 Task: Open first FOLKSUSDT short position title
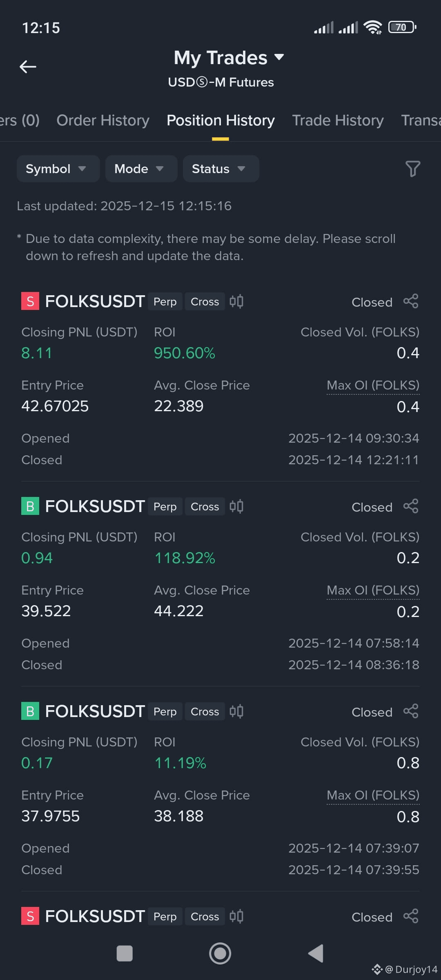pos(95,301)
